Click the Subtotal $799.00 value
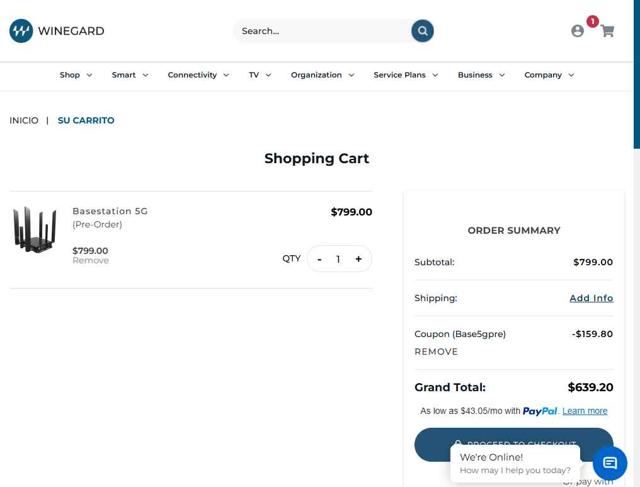 pyautogui.click(x=593, y=262)
